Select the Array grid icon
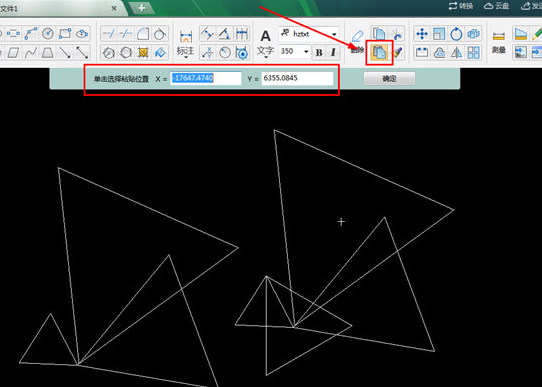 point(474,53)
